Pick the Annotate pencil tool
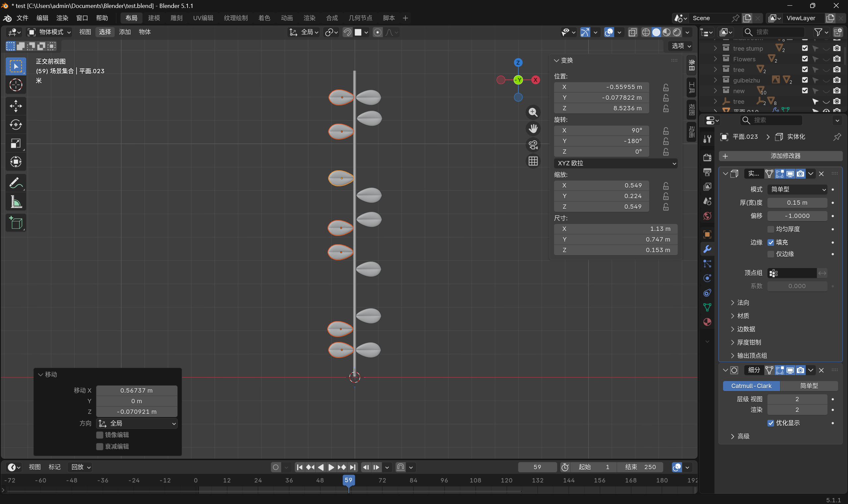Viewport: 848px width, 504px height. [16, 183]
